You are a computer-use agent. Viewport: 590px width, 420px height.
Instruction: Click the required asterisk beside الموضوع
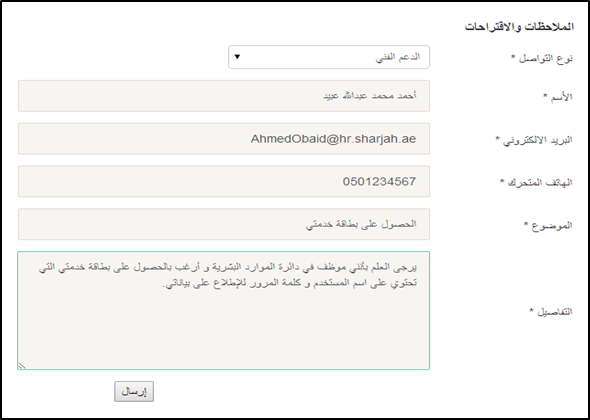(x=526, y=224)
